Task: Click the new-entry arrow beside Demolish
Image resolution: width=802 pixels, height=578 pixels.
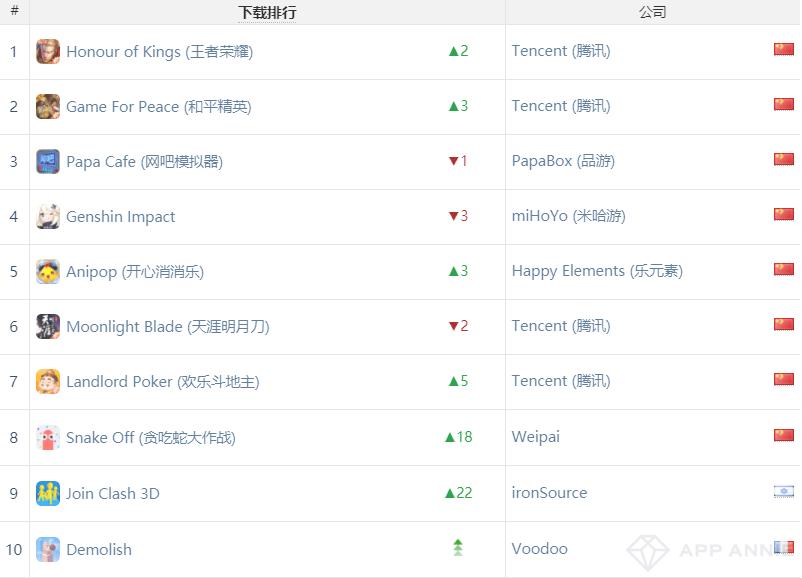Action: point(458,548)
